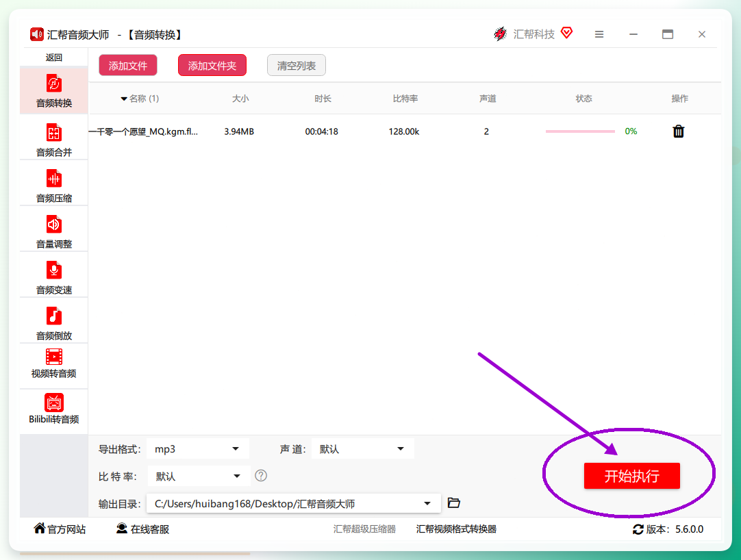Start conversion with 开始执行 button

[x=632, y=476]
